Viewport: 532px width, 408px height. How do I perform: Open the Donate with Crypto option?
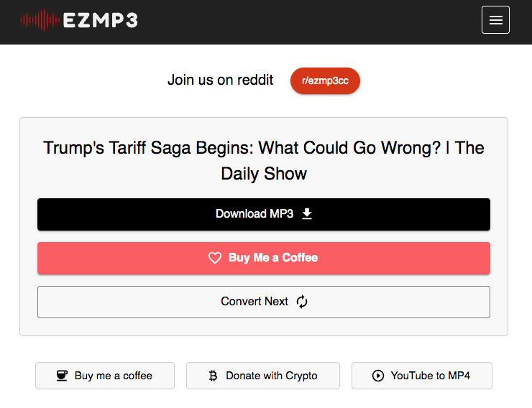(x=271, y=376)
